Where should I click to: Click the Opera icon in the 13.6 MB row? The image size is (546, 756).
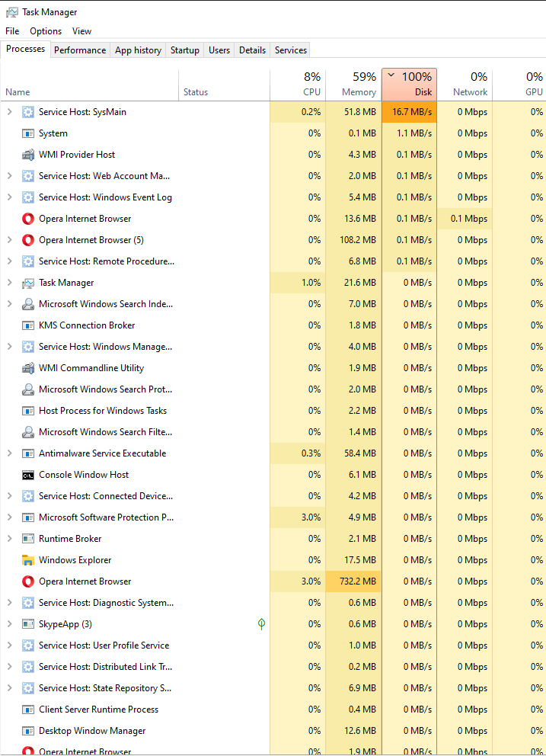click(x=28, y=219)
